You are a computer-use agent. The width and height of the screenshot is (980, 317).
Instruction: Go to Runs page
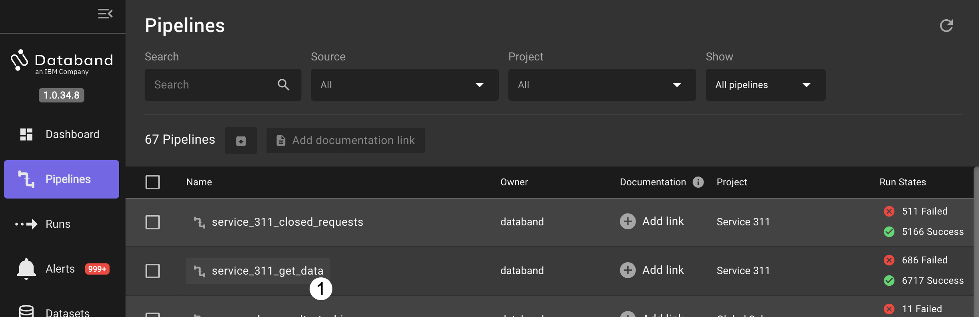point(62,224)
